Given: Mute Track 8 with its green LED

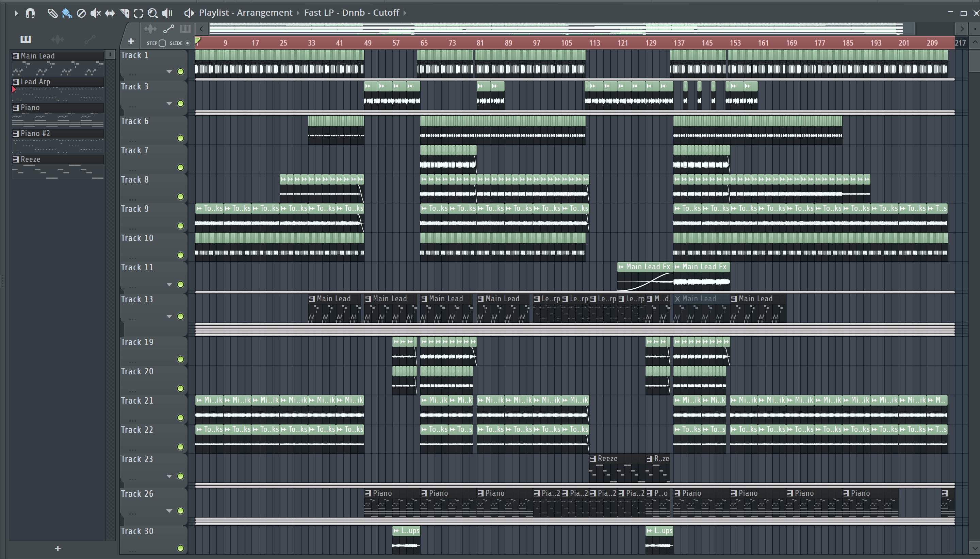Looking at the screenshot, I should pos(180,197).
